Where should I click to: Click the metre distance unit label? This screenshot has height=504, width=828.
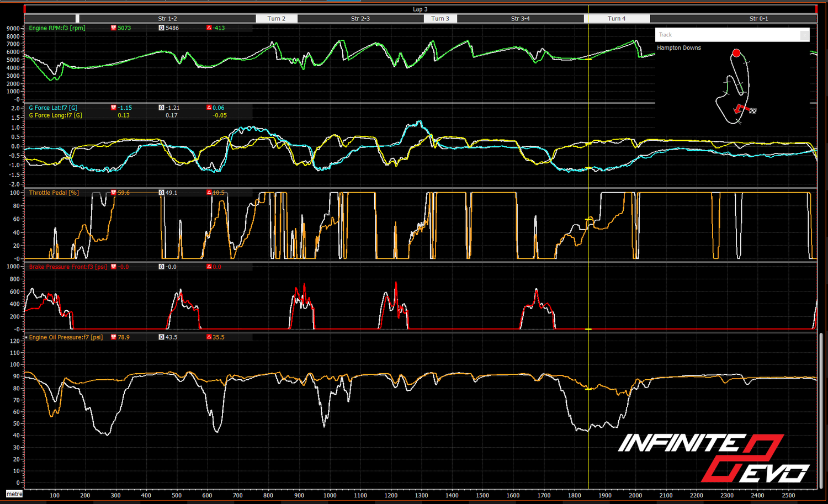(14, 494)
